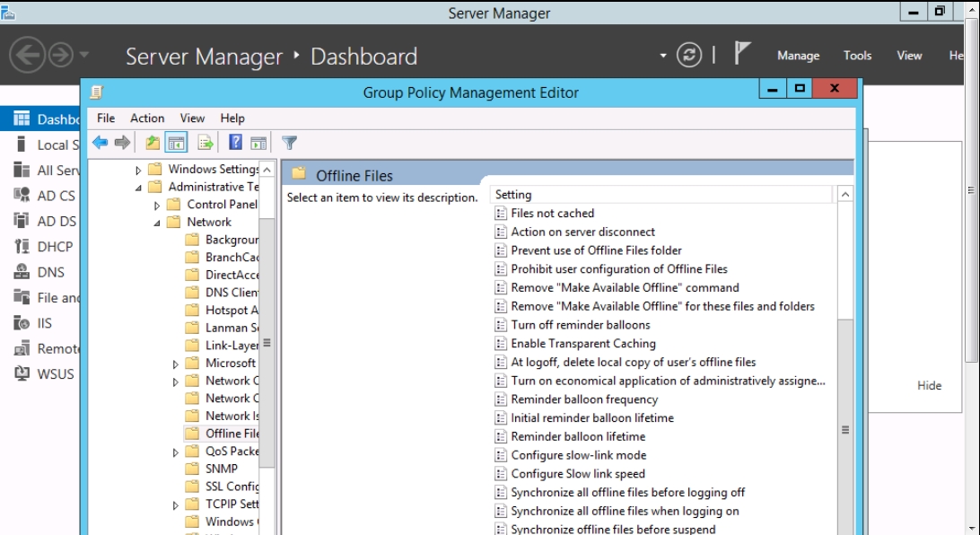980x535 pixels.
Task: Toggle Show/Hide Console Tree toolbar icon
Action: point(176,143)
